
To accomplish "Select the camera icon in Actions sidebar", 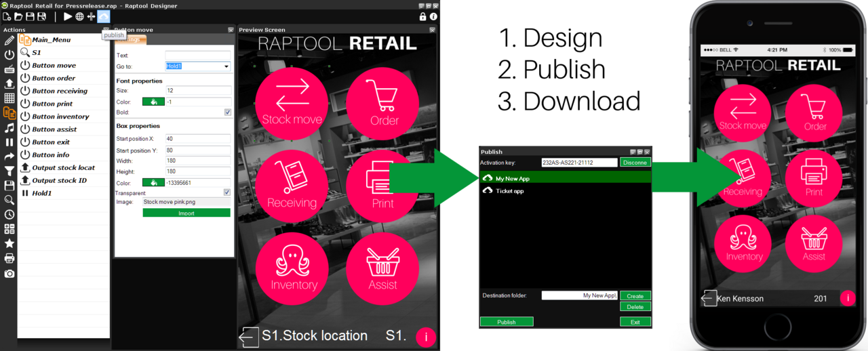I will click(x=9, y=273).
